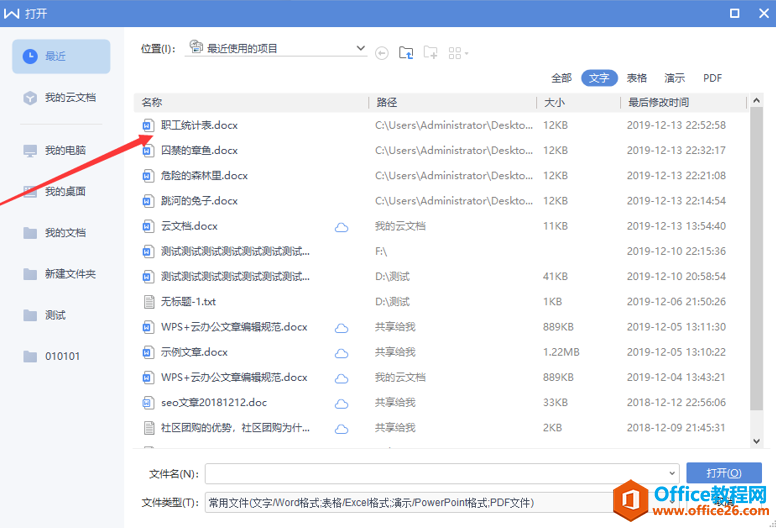Select the 测试测试 file sized 41KB

[x=235, y=277]
